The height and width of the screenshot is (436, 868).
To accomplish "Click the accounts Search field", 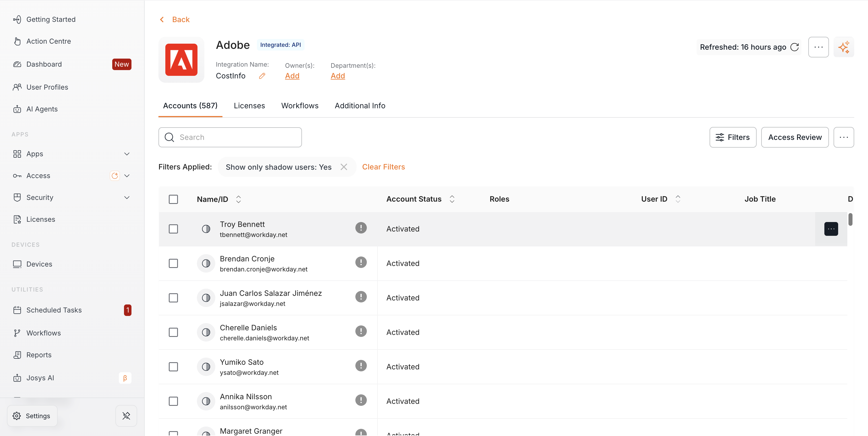I will point(230,137).
